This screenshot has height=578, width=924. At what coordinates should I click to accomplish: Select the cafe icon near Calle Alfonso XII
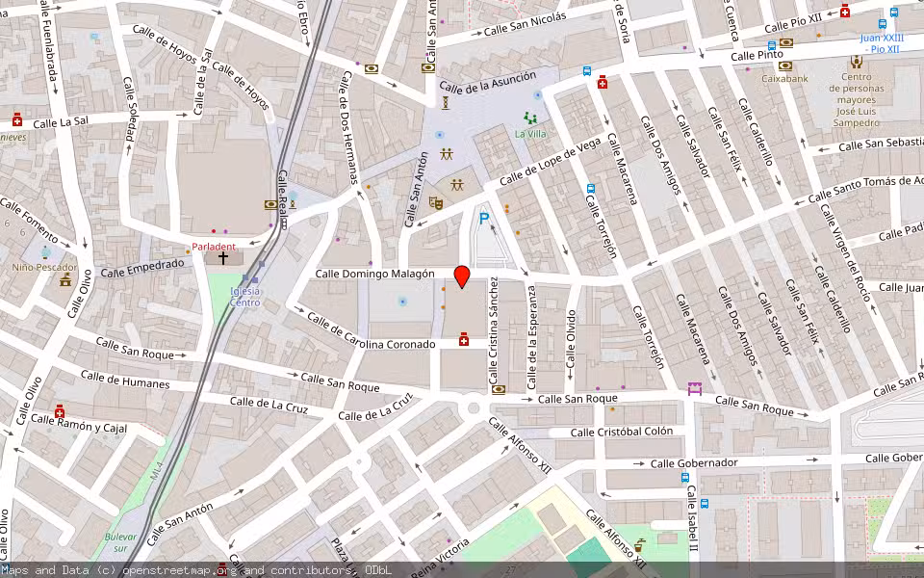click(x=639, y=545)
